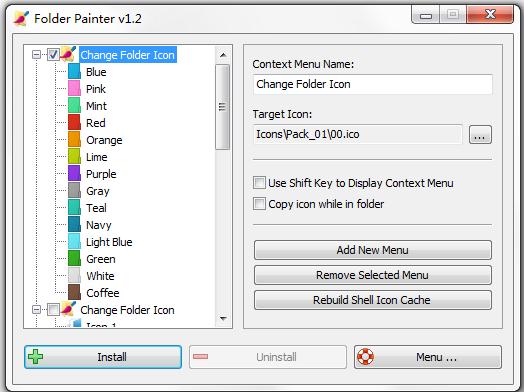Screen dimensions: 524x392
Task: Enable Use Shift Key to Display Context Menu
Action: [x=259, y=183]
